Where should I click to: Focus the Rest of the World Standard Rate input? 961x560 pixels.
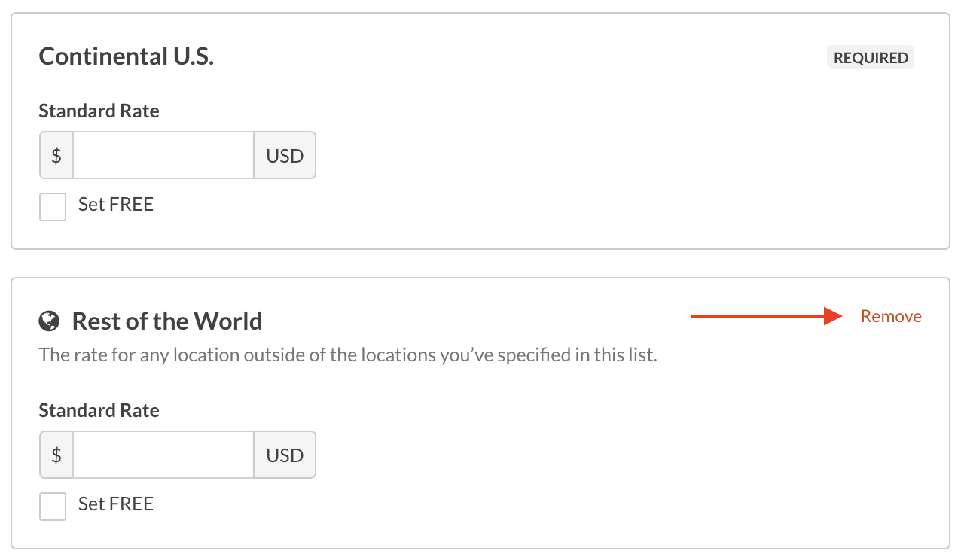(163, 455)
